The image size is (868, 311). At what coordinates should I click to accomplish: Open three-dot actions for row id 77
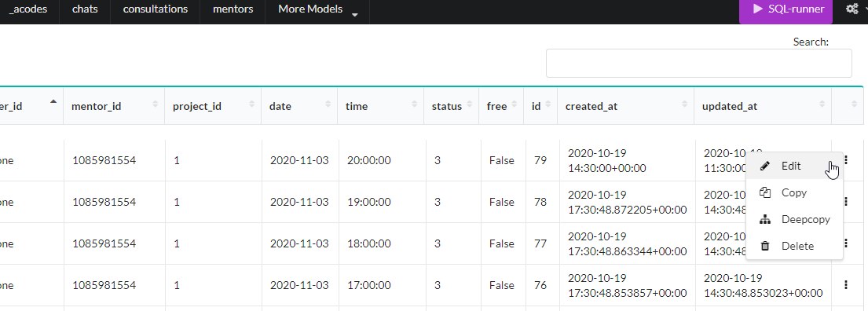click(x=846, y=243)
